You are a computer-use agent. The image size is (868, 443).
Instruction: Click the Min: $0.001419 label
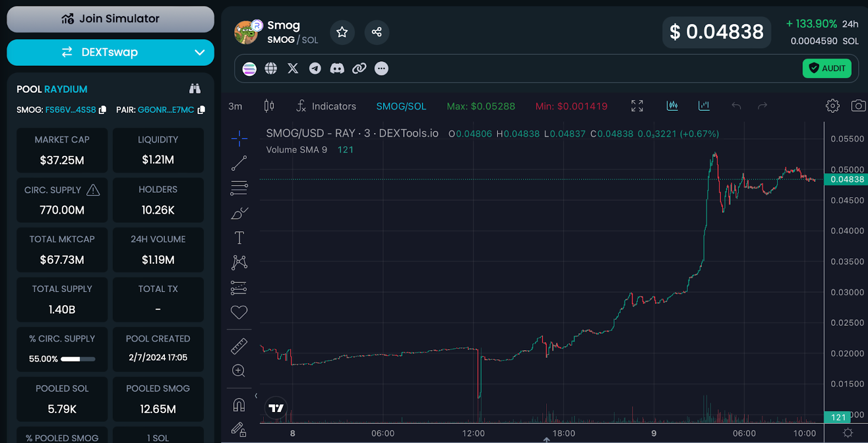tap(571, 106)
